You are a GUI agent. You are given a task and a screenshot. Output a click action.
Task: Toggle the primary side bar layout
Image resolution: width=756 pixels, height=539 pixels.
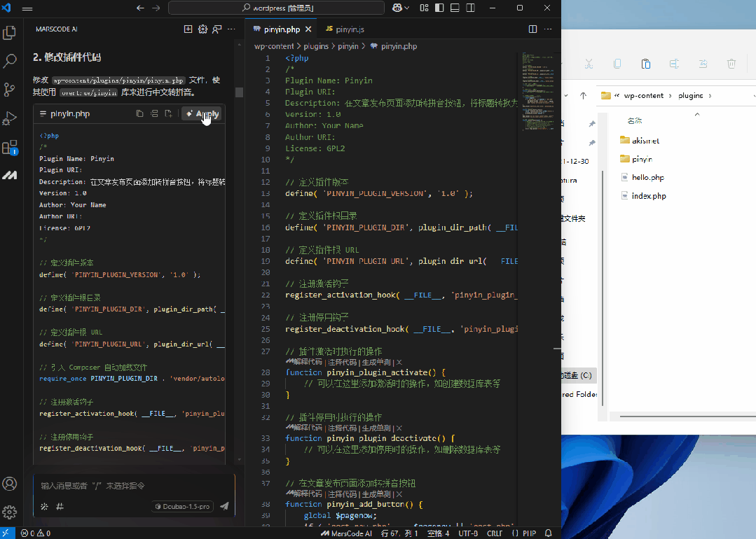pyautogui.click(x=439, y=8)
